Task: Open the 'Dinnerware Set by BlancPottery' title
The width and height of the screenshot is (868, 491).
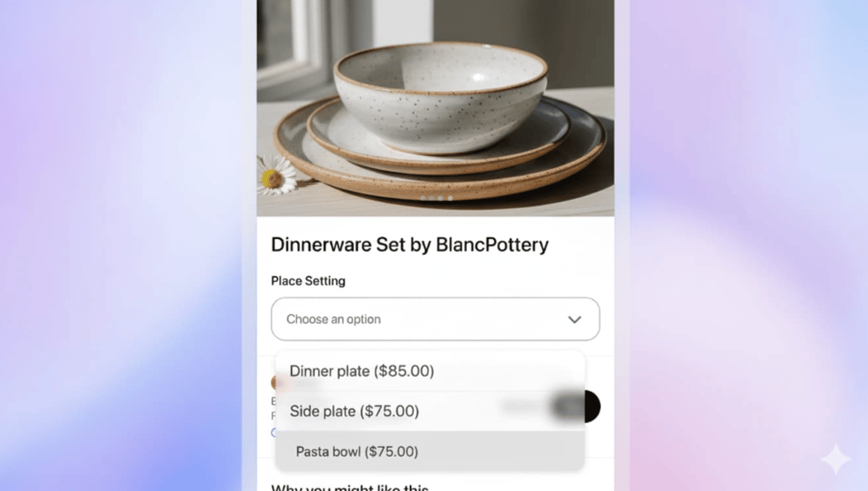Action: [x=410, y=245]
